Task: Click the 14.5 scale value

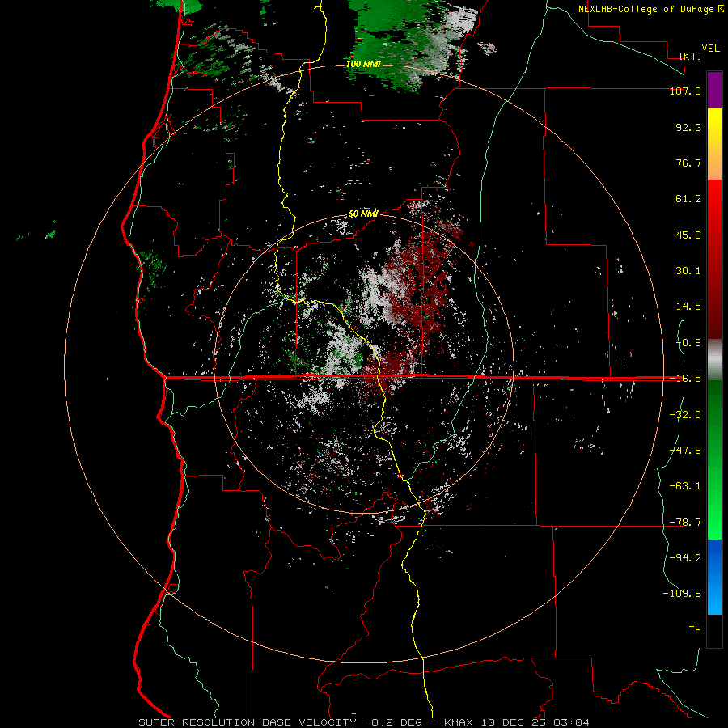Action: [x=688, y=307]
